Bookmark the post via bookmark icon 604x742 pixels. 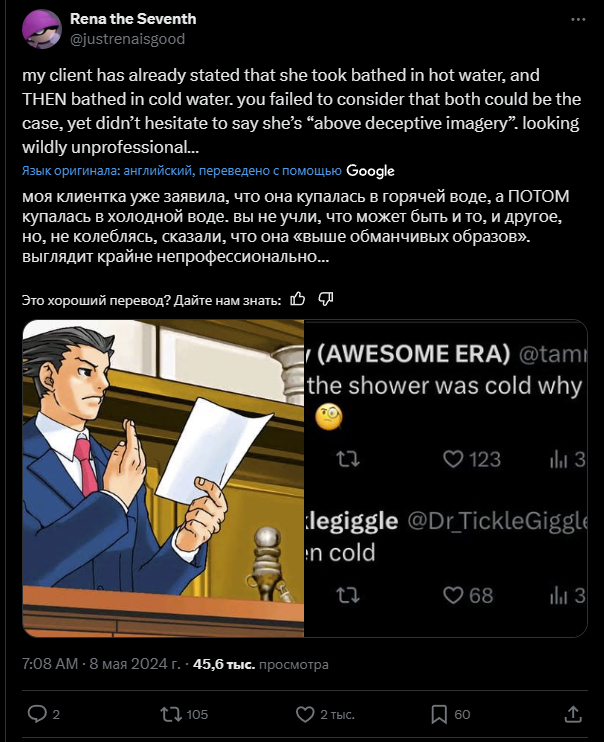coord(439,714)
